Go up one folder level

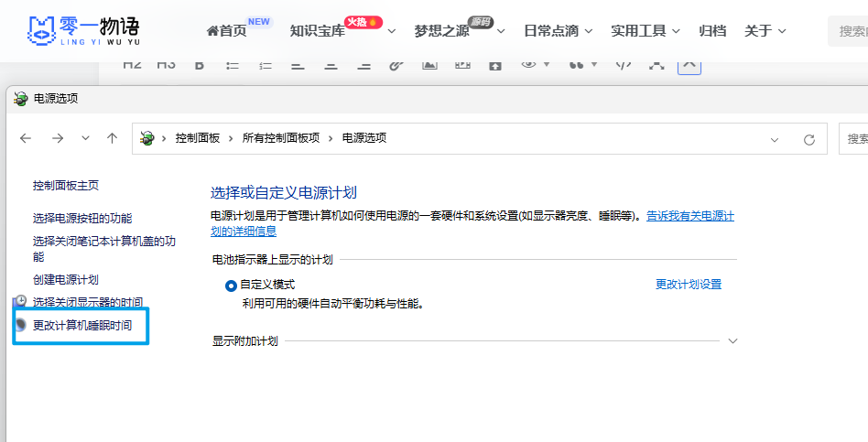coord(112,138)
